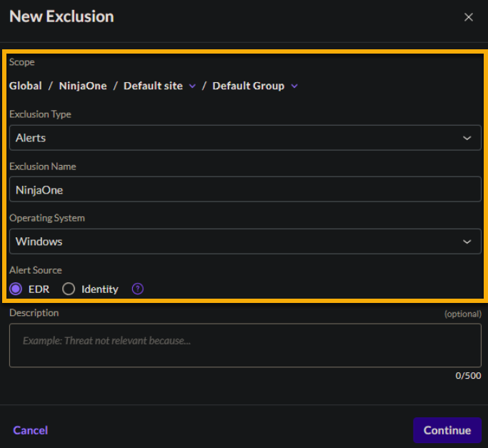The image size is (488, 448).
Task: Click the Operating System dropdown arrow
Action: point(467,242)
